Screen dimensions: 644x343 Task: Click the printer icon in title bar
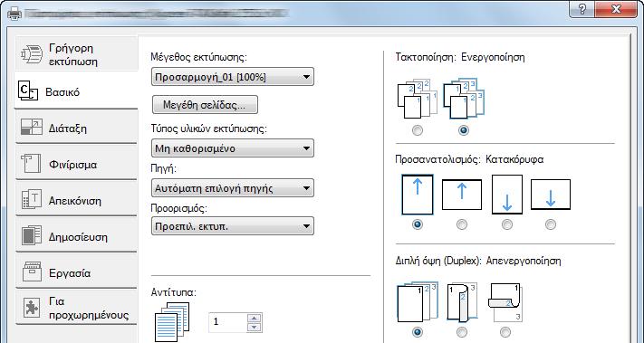(x=14, y=14)
